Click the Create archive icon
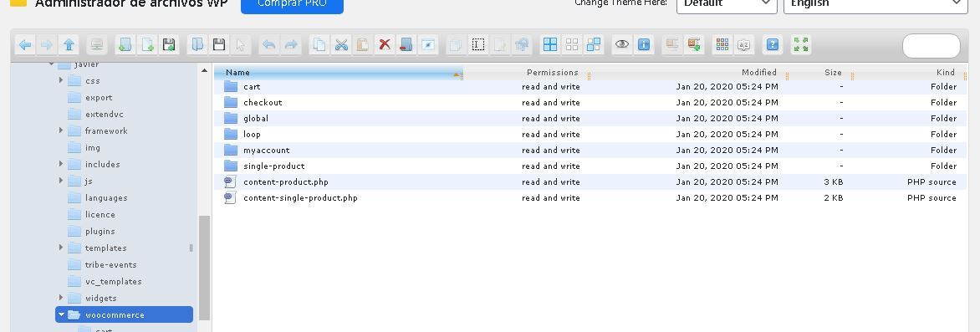This screenshot has width=980, height=332. point(694,45)
